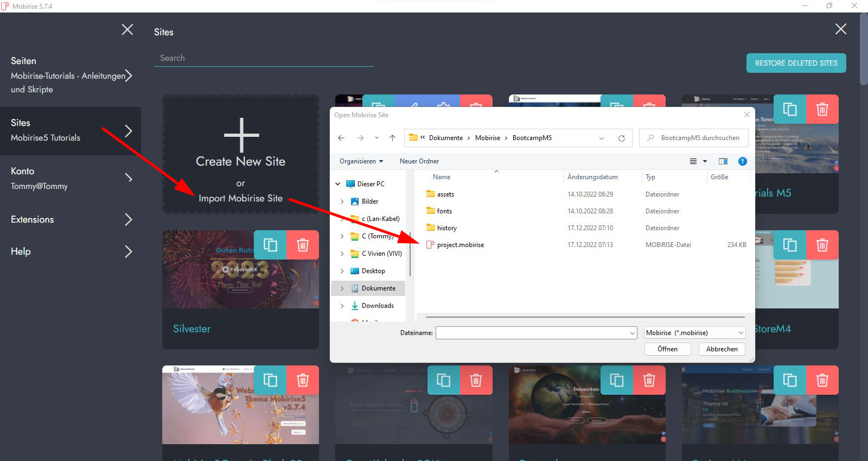Image resolution: width=868 pixels, height=461 pixels.
Task: Expand the address bar path dropdown
Action: pyautogui.click(x=602, y=138)
